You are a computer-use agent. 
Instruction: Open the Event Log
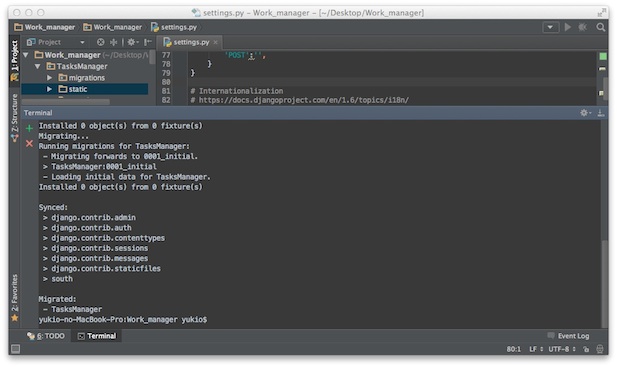click(568, 336)
